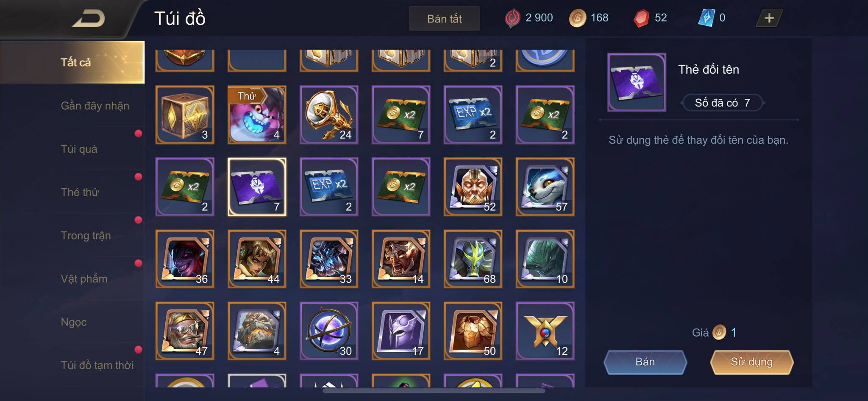868x401 pixels.
Task: Select the blue EXP x2 card beside the trumpet row
Action: click(x=473, y=115)
